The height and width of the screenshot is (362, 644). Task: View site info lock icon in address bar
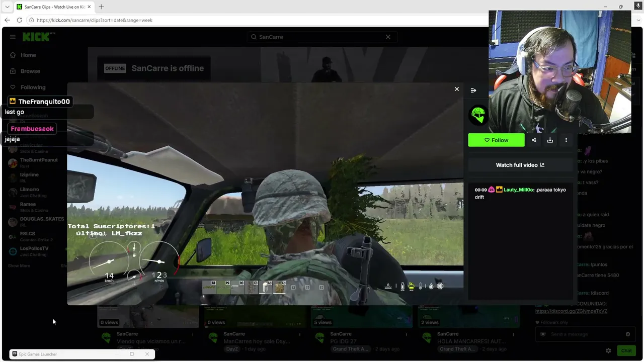click(31, 20)
